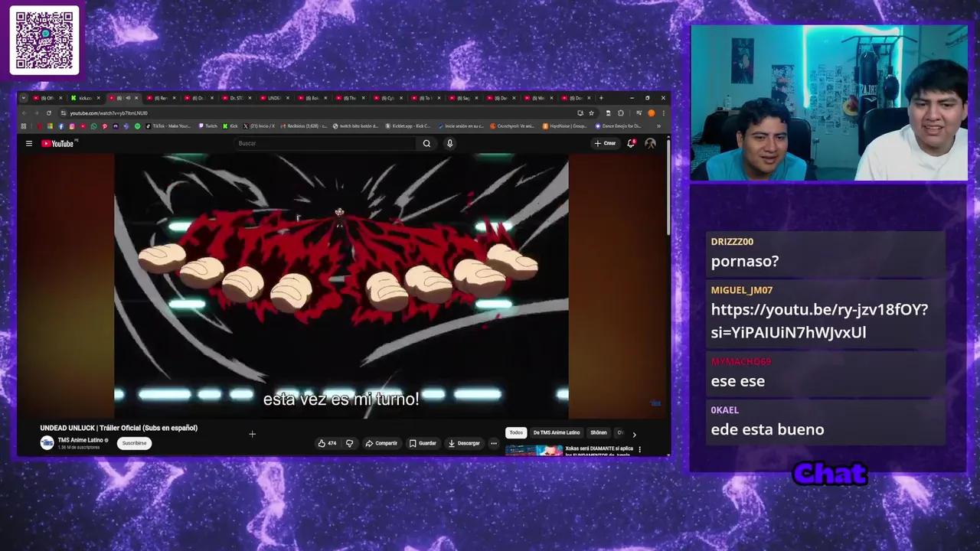The image size is (980, 551).
Task: Open the three-dot more actions menu below video
Action: point(494,443)
